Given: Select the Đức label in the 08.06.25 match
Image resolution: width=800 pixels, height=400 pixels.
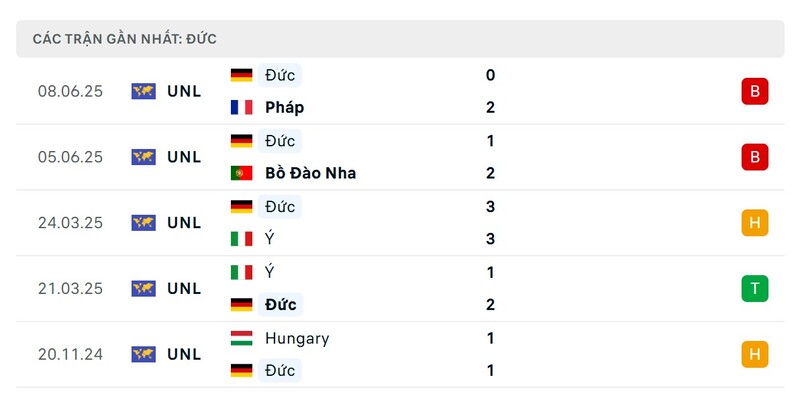Looking at the screenshot, I should 280,75.
